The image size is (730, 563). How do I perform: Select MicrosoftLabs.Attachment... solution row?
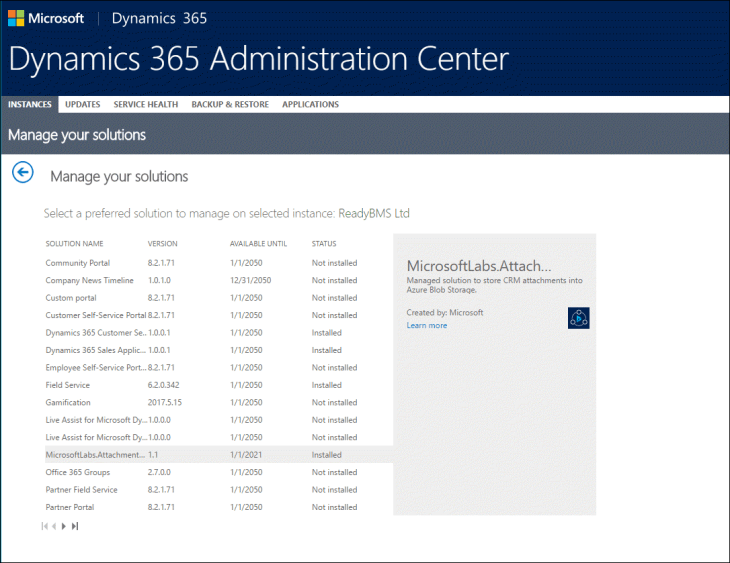point(219,455)
